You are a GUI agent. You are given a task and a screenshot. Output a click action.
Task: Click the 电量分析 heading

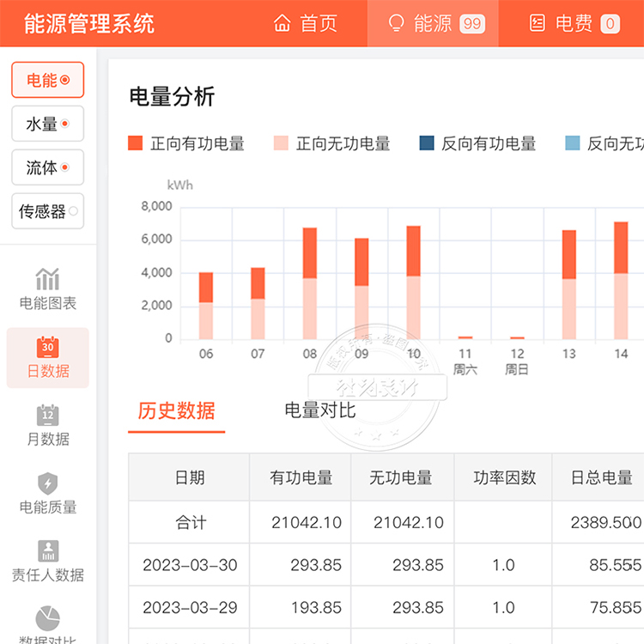pyautogui.click(x=172, y=96)
